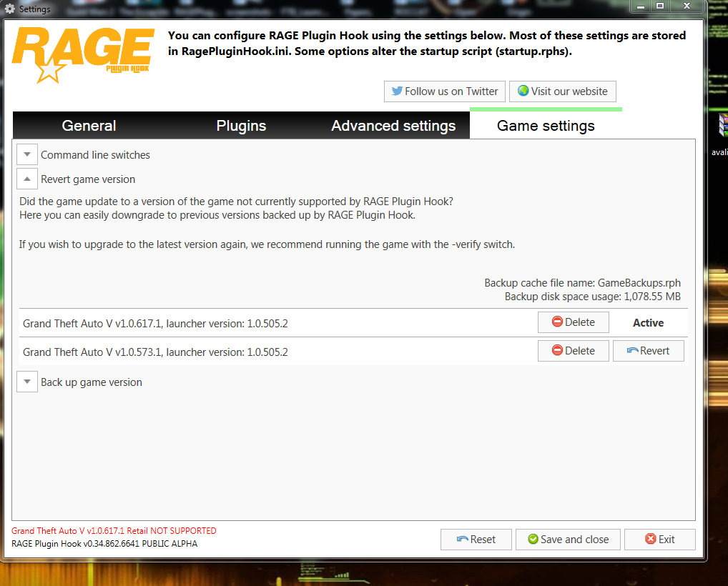
Task: Switch to the General tab
Action: coord(89,126)
